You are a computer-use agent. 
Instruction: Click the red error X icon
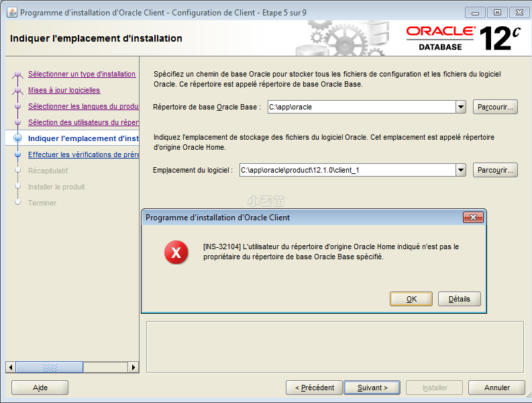[176, 253]
